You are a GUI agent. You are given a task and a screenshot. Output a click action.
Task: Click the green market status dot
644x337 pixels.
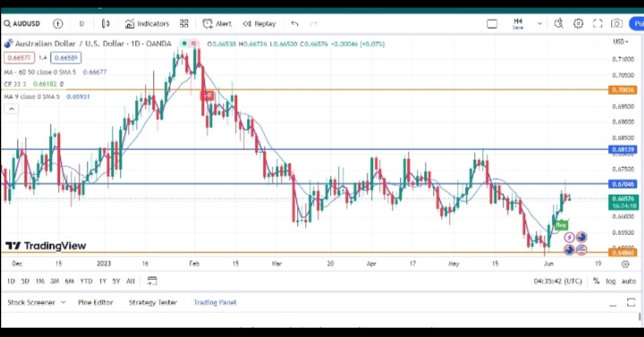pos(184,44)
